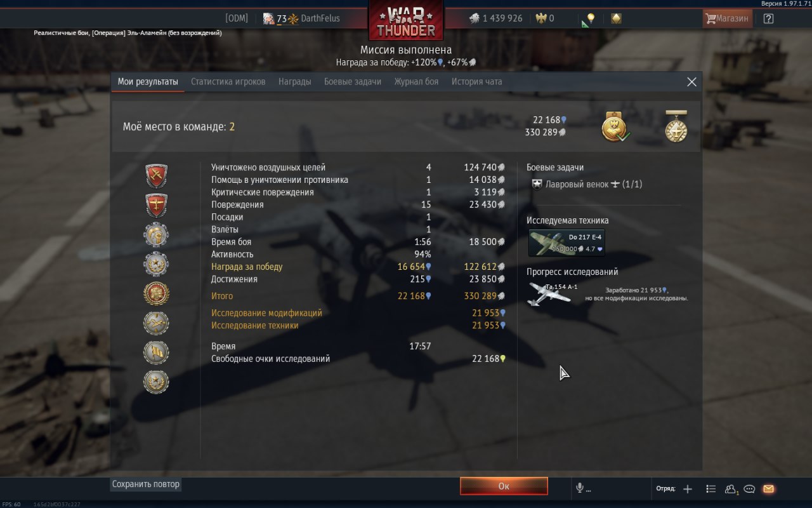
Task: Open the chat bubble icon
Action: pyautogui.click(x=749, y=489)
